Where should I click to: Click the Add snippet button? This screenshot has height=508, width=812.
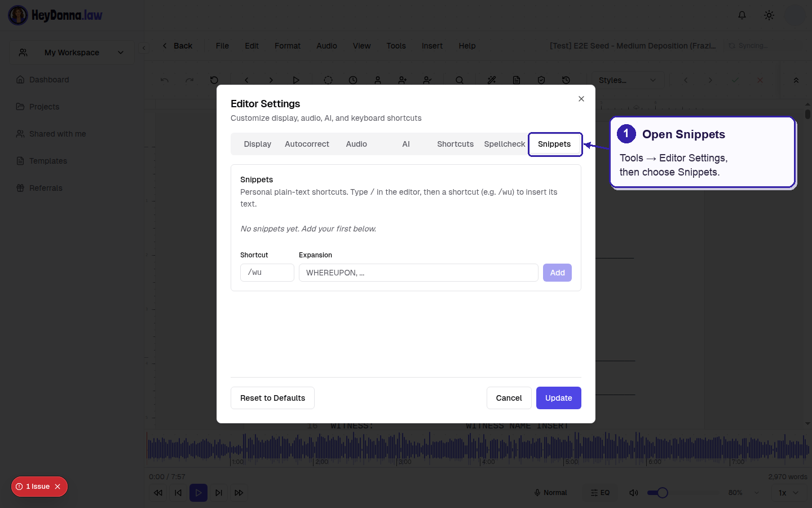557,273
